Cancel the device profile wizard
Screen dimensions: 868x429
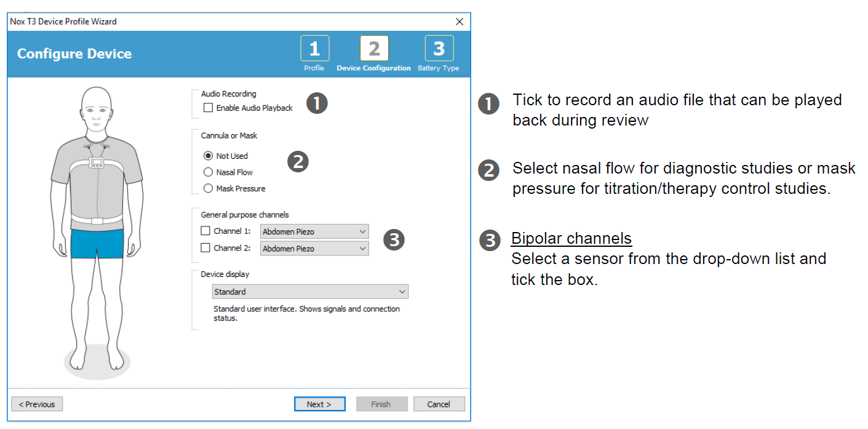coord(439,404)
